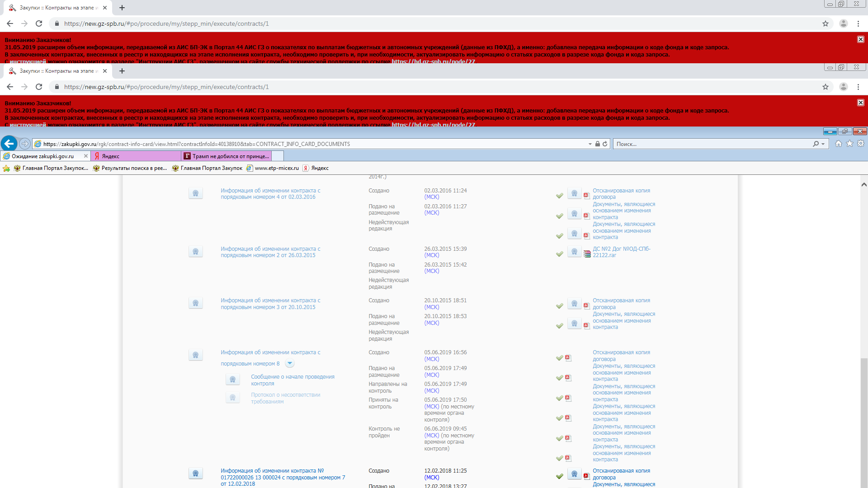868x488 pixels.
Task: Click signature icon beside contract change №4
Action: (x=195, y=193)
